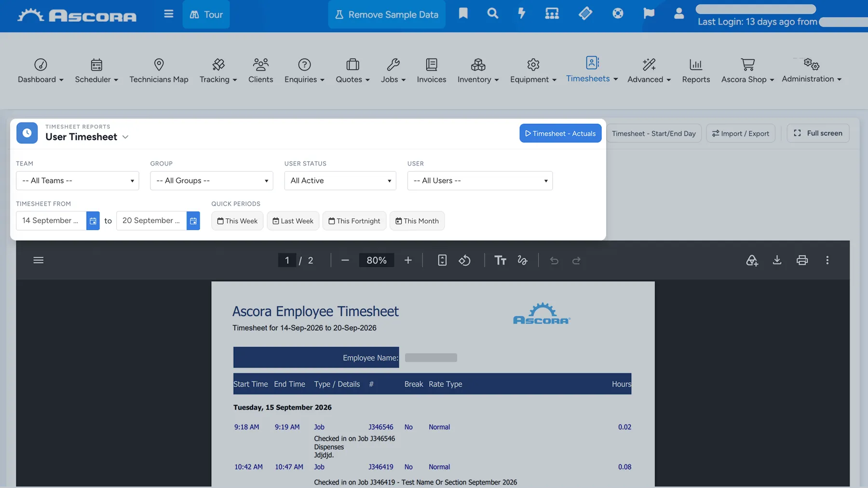This screenshot has height=488, width=868.
Task: Toggle the hamburger menu in top bar
Action: 168,14
